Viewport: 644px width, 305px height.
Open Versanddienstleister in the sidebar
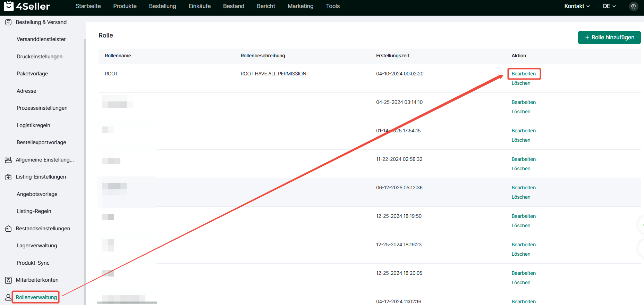(41, 39)
